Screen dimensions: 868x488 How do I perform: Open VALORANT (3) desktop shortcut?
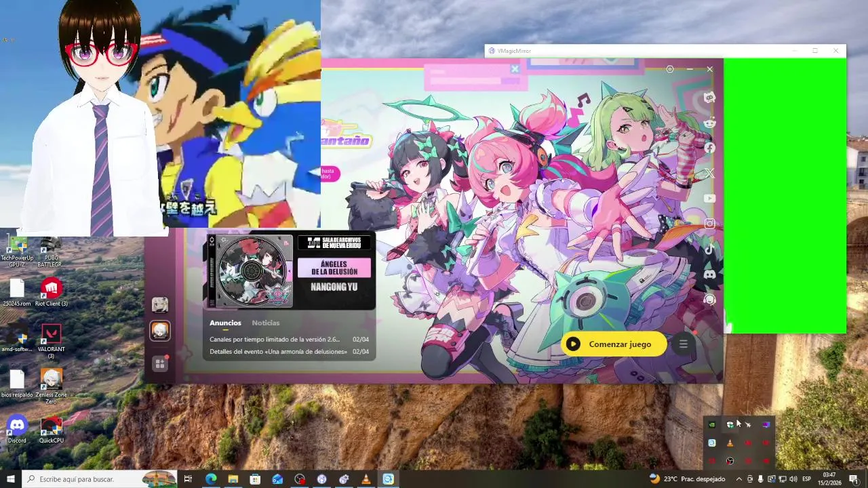[x=52, y=341]
